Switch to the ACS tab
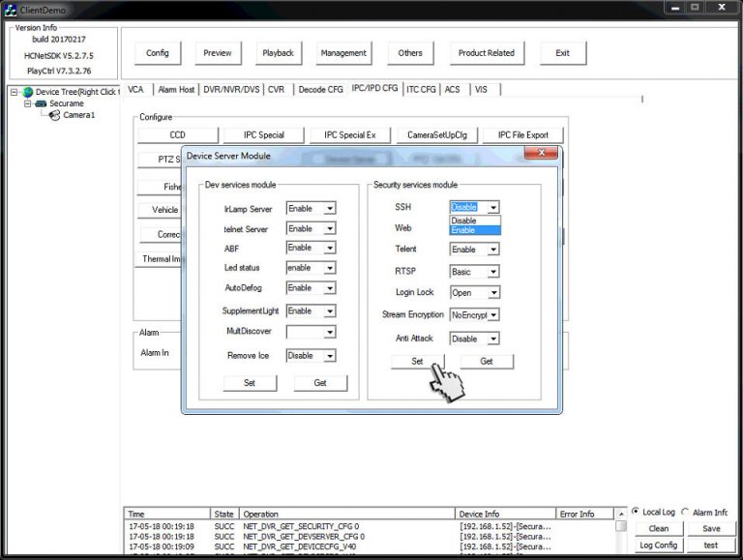Viewport: 743px width, 560px height. click(453, 90)
